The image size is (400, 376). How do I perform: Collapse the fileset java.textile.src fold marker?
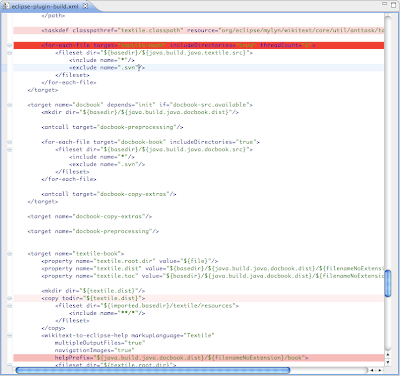(x=10, y=53)
